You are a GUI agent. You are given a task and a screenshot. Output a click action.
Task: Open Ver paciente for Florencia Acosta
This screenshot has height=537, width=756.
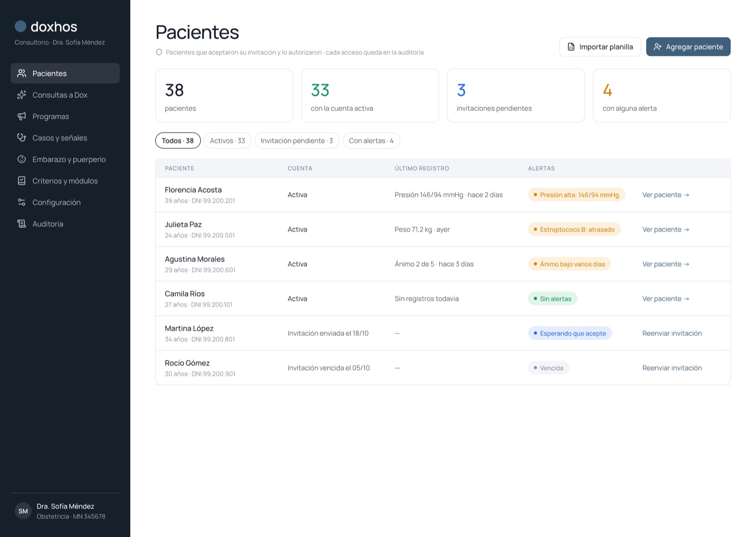666,195
